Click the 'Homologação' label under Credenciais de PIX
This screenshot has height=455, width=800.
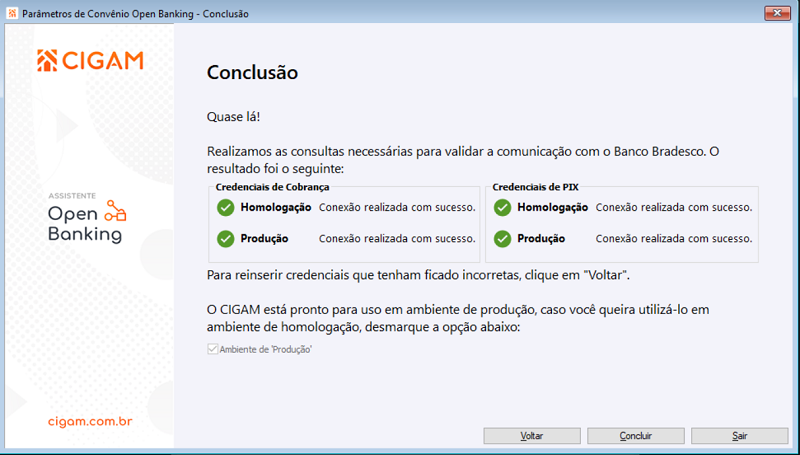[553, 208]
